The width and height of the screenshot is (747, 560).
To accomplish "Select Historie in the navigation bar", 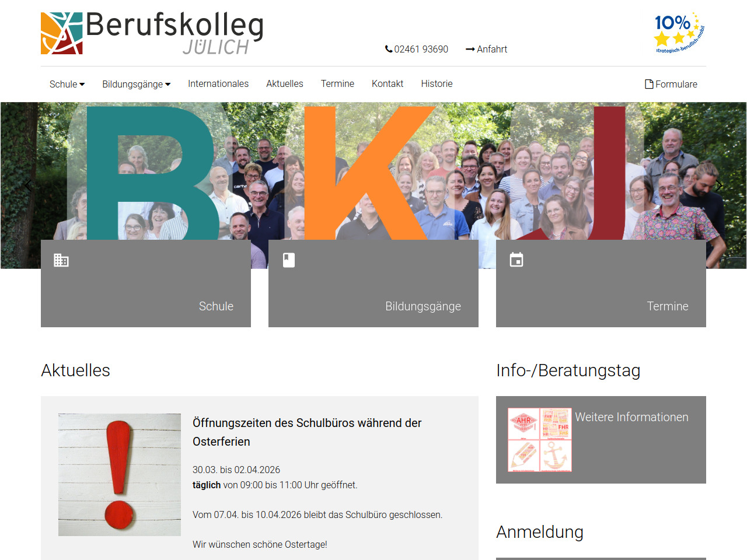I will [x=437, y=83].
